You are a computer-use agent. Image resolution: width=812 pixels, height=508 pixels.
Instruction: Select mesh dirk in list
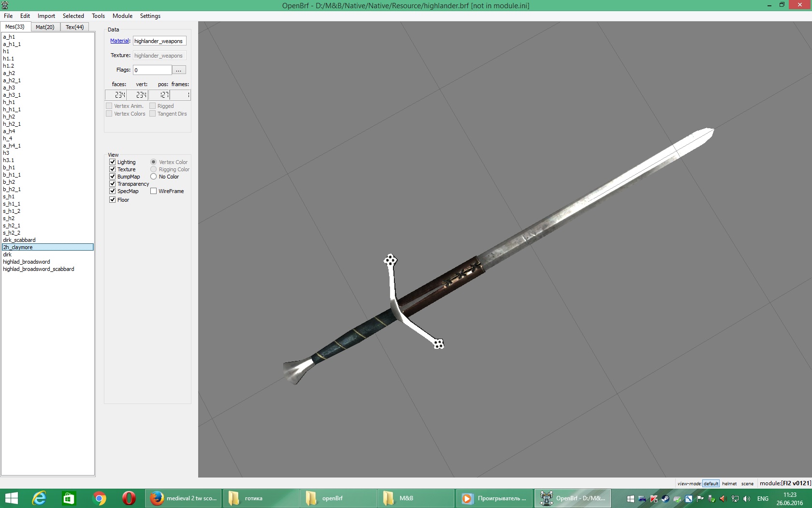pyautogui.click(x=48, y=254)
